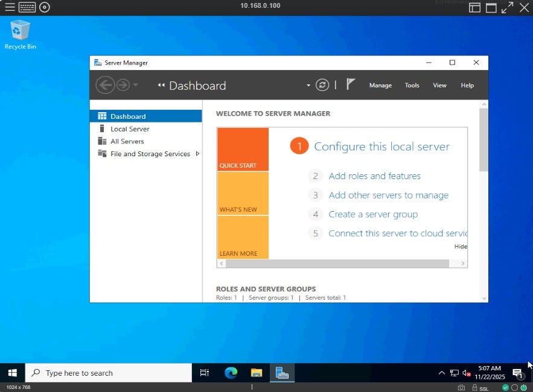Screen dimensions: 533x392
Task: Click the Refresh icon in Server Manager header
Action: tap(322, 85)
